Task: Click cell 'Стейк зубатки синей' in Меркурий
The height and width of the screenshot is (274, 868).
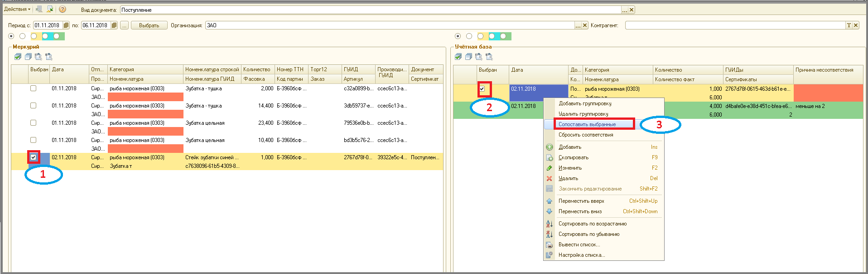Action: tap(212, 157)
